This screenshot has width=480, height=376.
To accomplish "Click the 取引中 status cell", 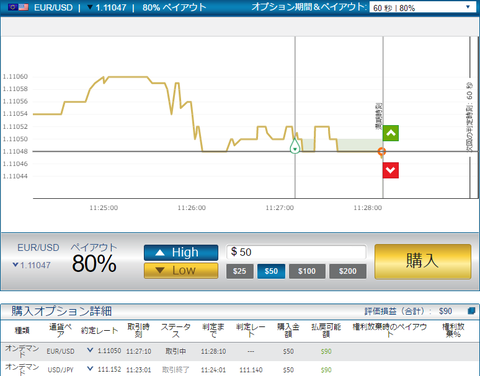I will (176, 351).
